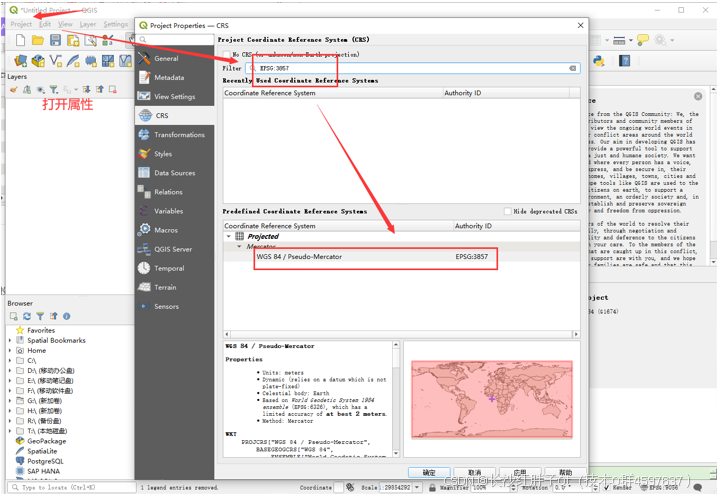
Task: Click the Help Contents icon in main toolbar
Action: 625,60
